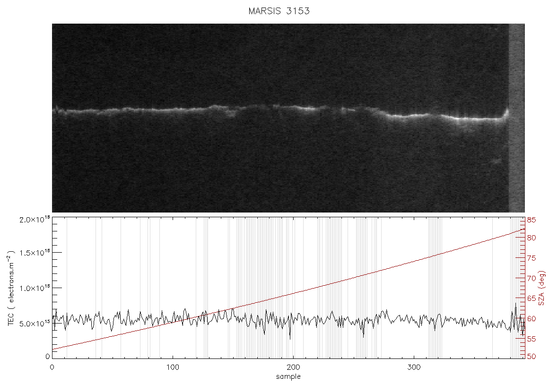This screenshot has height=392, width=558.
Task: Click the red SZA tick label '50'
Action: click(x=532, y=357)
